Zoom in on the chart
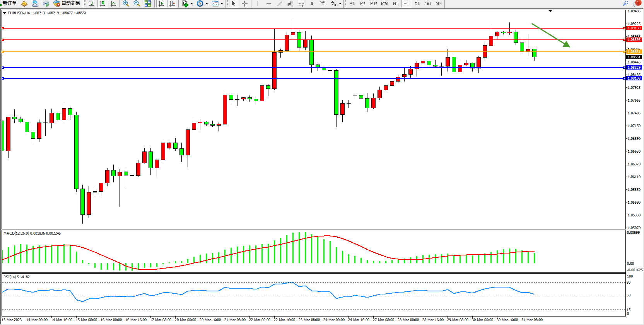This screenshot has width=644, height=325. (126, 3)
